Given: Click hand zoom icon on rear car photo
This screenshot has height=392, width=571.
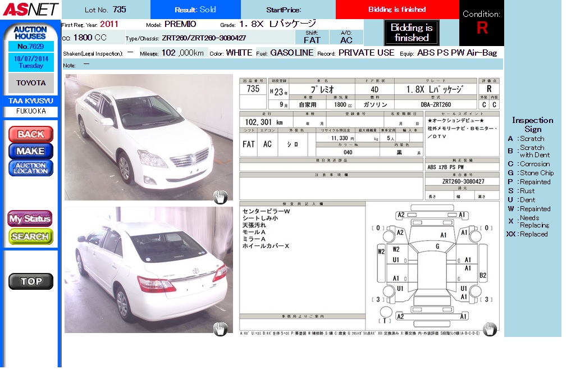Looking at the screenshot, I should pos(220,329).
